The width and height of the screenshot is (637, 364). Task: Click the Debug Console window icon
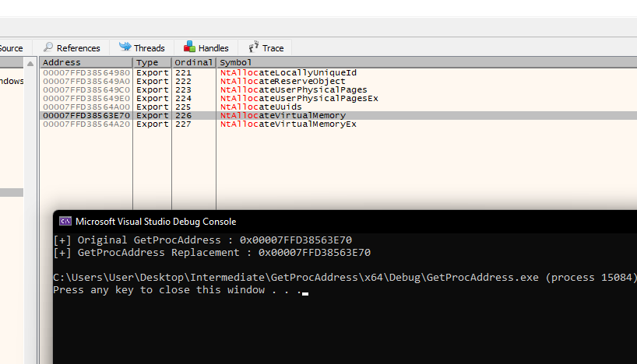65,221
